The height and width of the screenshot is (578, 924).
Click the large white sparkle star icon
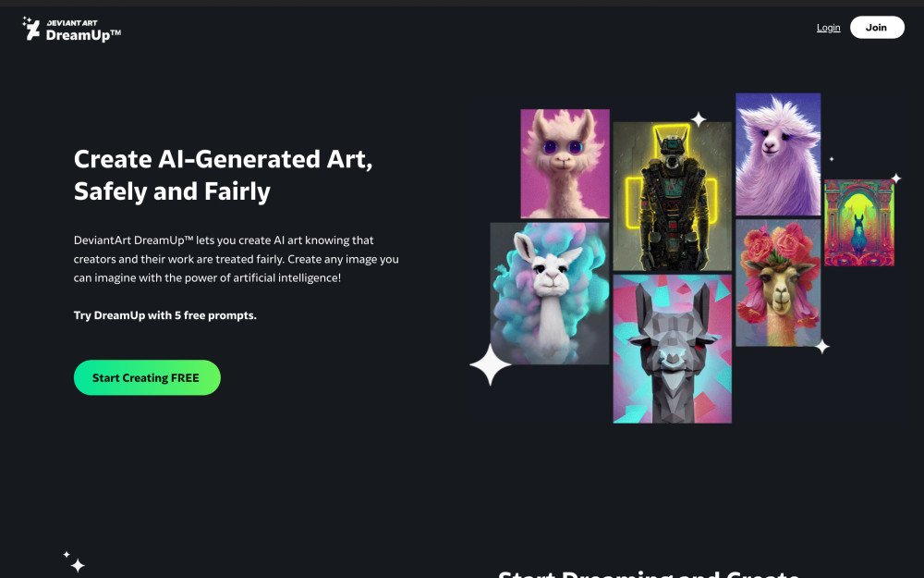click(490, 365)
